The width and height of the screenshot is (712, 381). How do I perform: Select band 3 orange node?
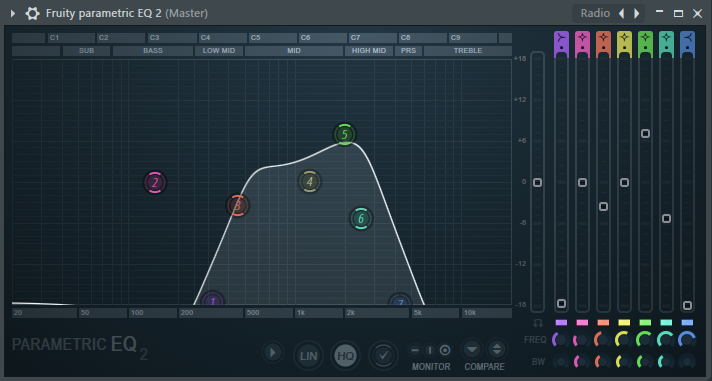click(237, 206)
